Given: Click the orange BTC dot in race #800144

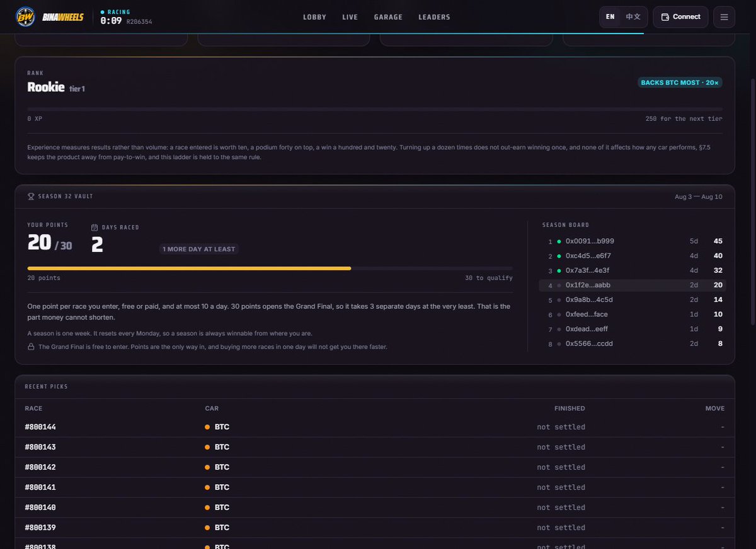Looking at the screenshot, I should point(207,427).
